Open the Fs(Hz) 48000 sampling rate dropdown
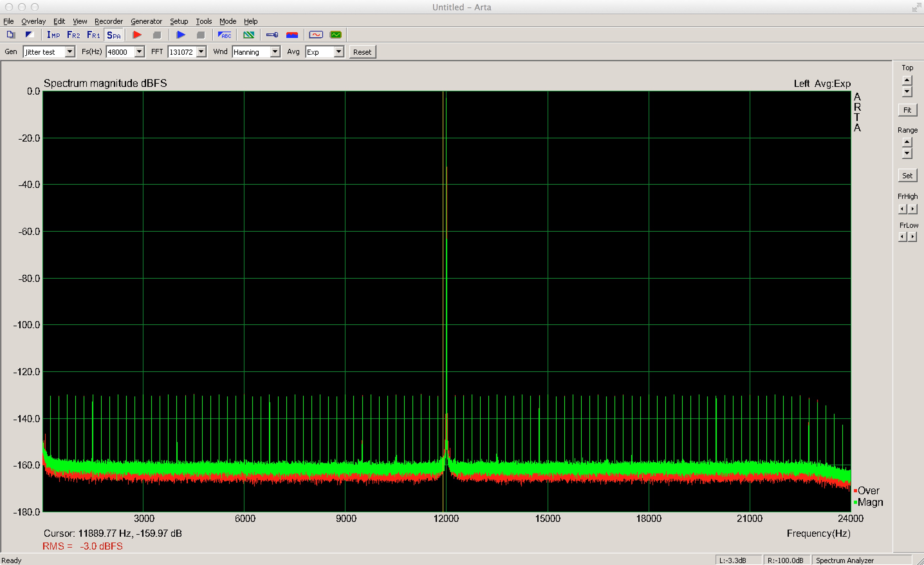The image size is (924, 565). coord(140,52)
